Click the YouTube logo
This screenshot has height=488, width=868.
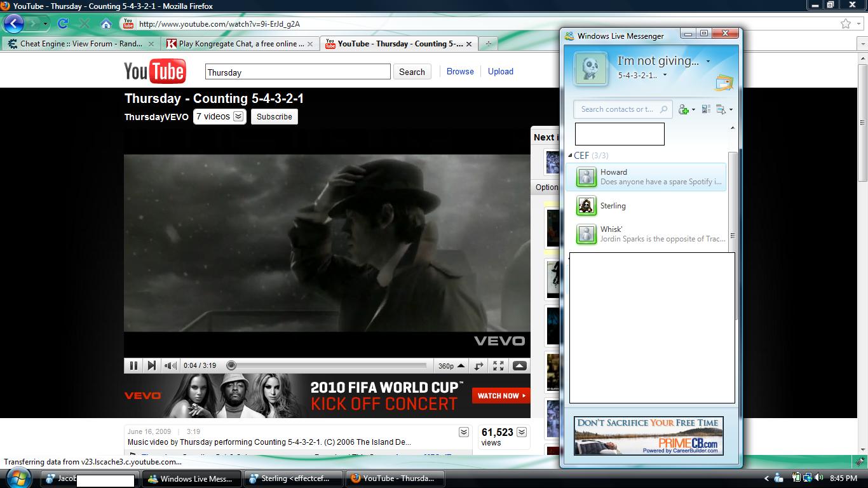coord(154,71)
